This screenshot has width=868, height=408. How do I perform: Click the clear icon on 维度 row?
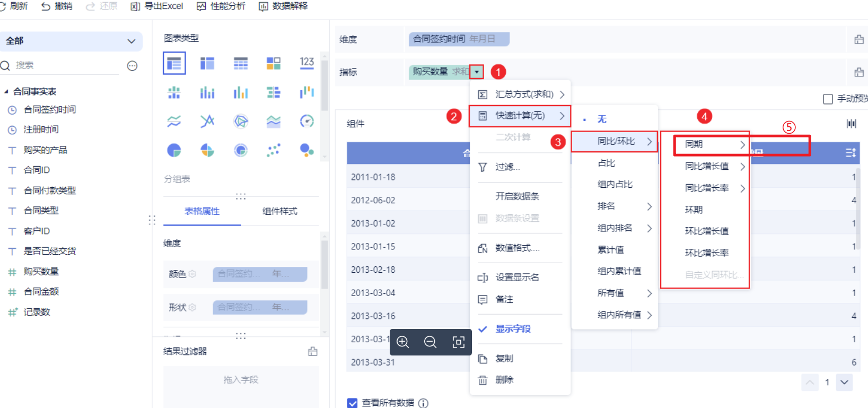859,40
